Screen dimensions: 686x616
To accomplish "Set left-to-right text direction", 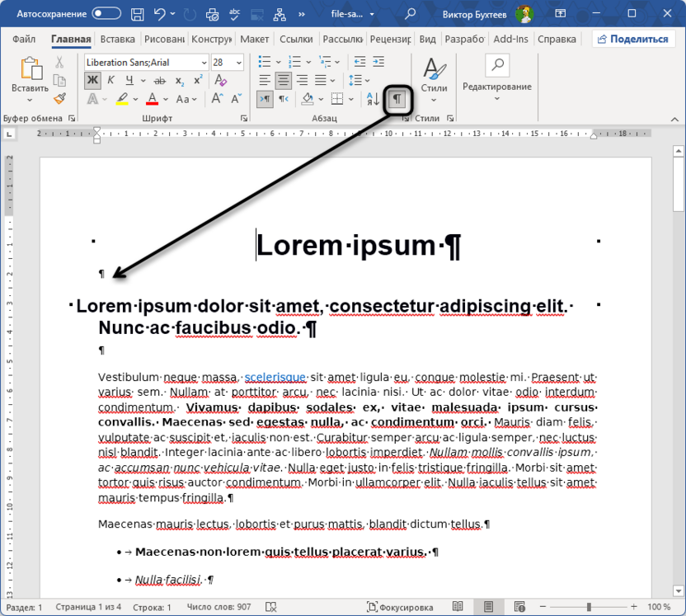I will click(x=265, y=99).
